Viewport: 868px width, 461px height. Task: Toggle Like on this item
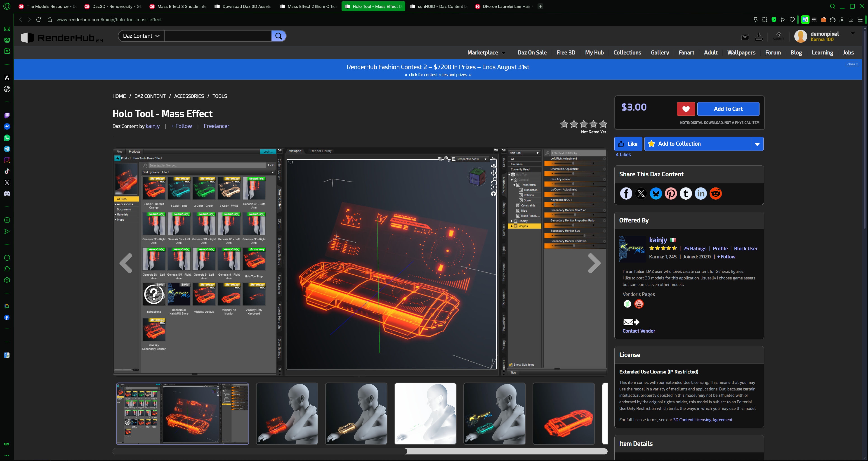pyautogui.click(x=628, y=144)
